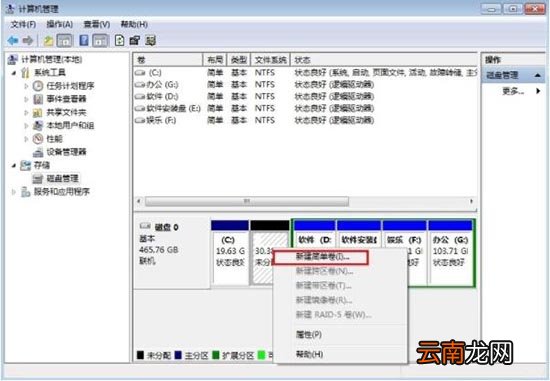Click the drive icon of the (C:) volume row
Image resolution: width=550 pixels, height=381 pixels.
[140, 73]
